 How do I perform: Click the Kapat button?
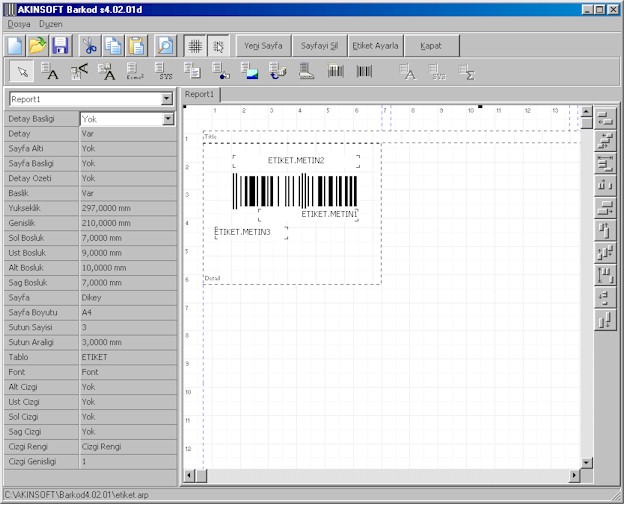coord(431,46)
